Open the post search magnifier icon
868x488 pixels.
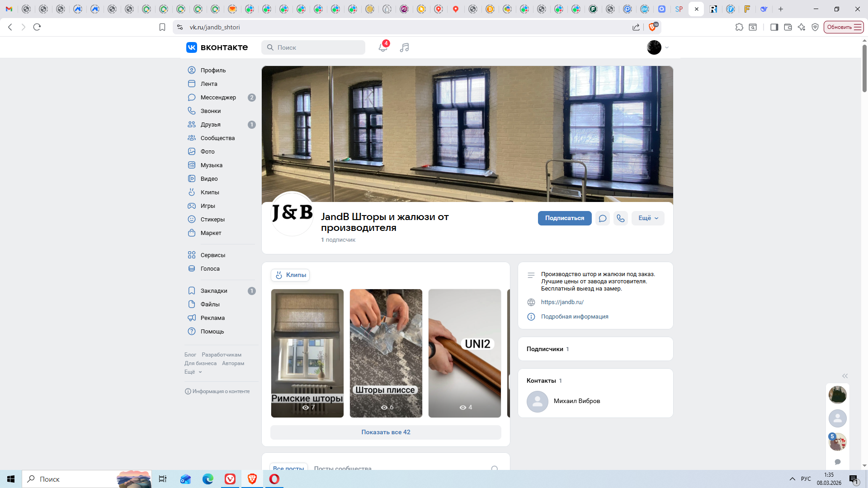pos(495,469)
